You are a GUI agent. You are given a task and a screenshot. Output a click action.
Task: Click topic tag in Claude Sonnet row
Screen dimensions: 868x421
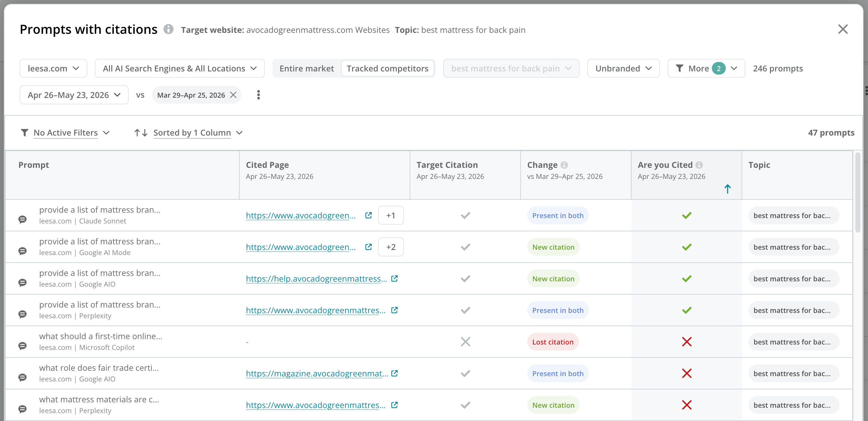click(793, 216)
